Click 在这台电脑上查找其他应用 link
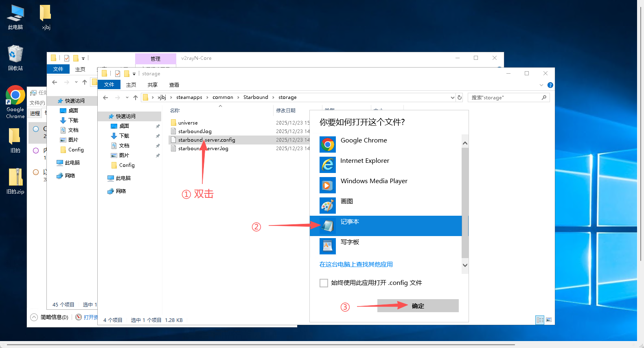Viewport: 644px width, 348px height. point(356,265)
